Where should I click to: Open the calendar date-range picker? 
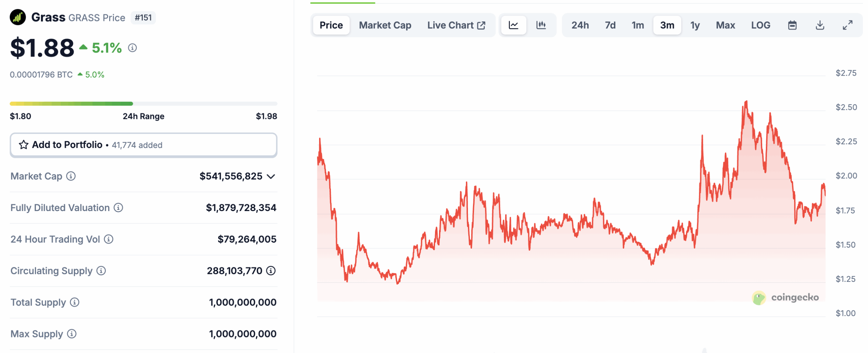pos(792,25)
